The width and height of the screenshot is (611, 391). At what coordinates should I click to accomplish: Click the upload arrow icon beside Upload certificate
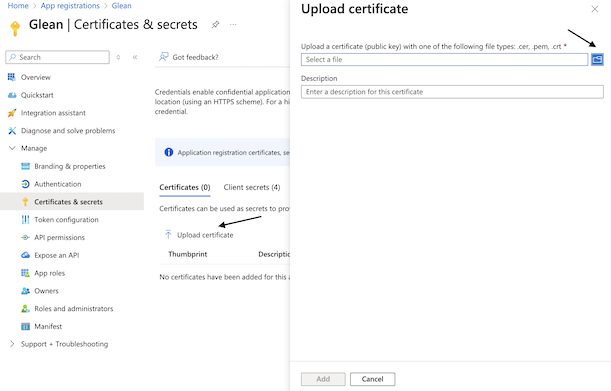point(168,234)
